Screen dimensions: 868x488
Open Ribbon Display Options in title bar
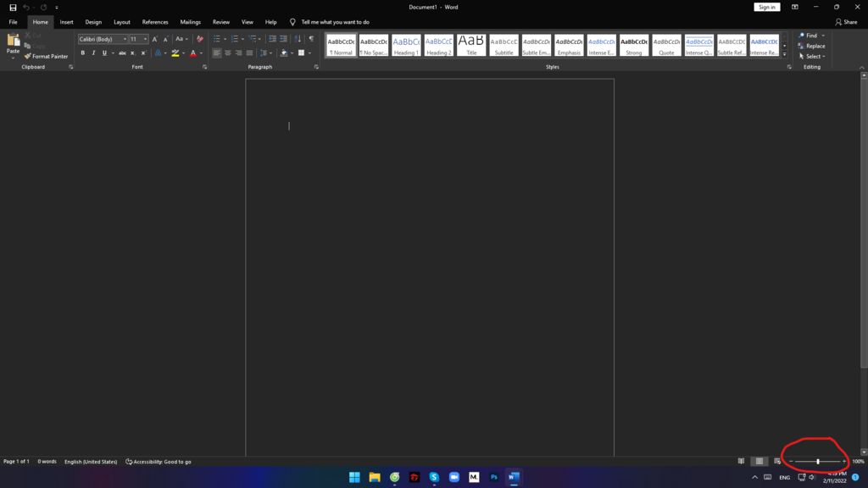(x=795, y=7)
